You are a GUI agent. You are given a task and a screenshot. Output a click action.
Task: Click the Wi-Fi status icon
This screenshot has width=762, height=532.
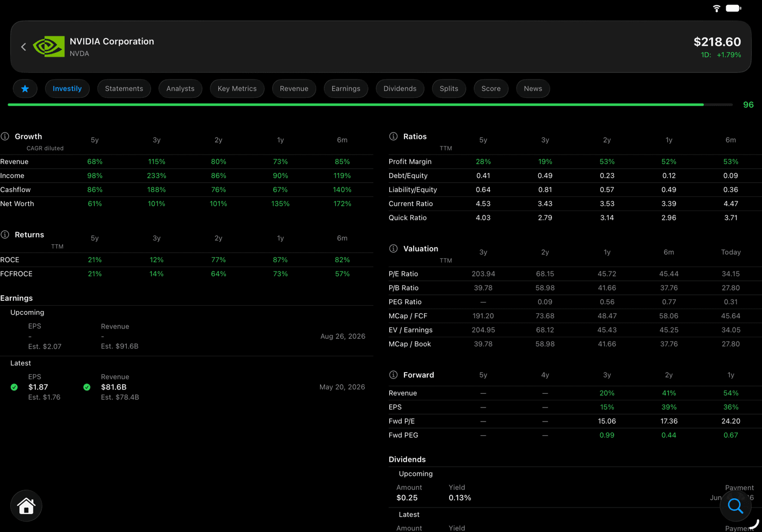717,8
